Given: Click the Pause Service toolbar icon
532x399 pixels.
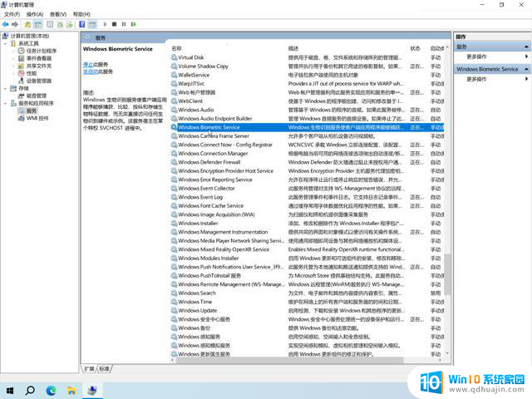Looking at the screenshot, I should click(x=124, y=24).
